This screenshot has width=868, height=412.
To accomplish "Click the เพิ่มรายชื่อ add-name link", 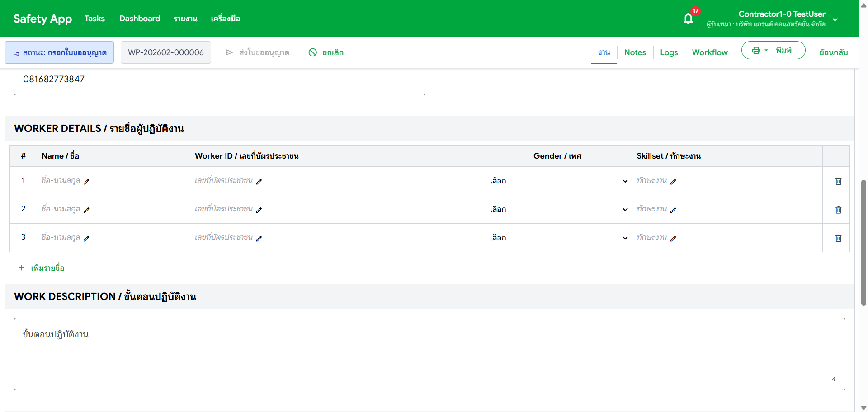I will (47, 267).
